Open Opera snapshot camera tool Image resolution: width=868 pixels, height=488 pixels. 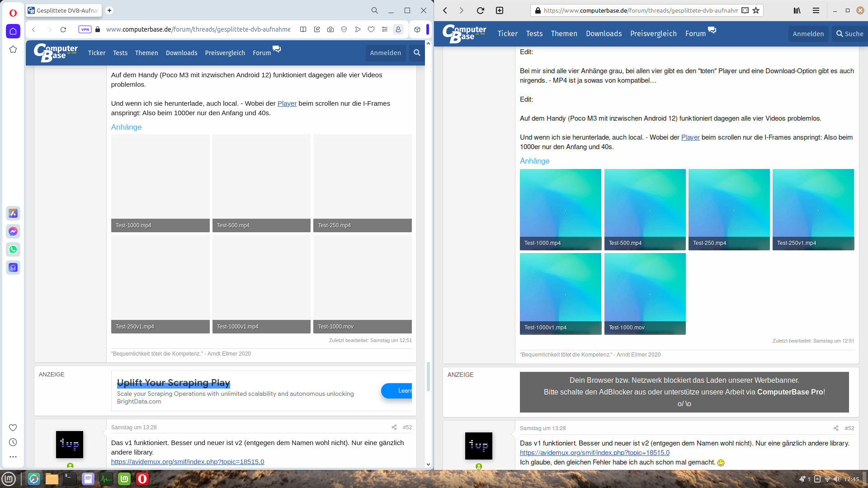pos(330,29)
